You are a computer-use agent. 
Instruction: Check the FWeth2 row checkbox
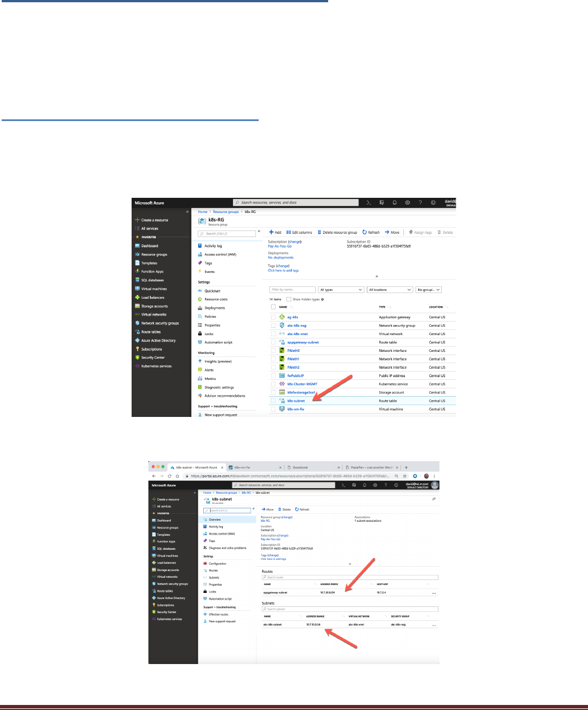coord(273,368)
